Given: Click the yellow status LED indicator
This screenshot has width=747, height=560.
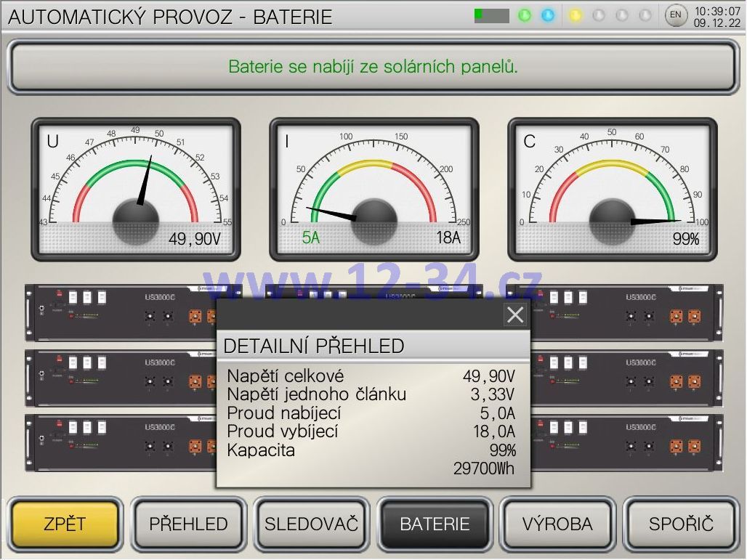Looking at the screenshot, I should tap(576, 15).
